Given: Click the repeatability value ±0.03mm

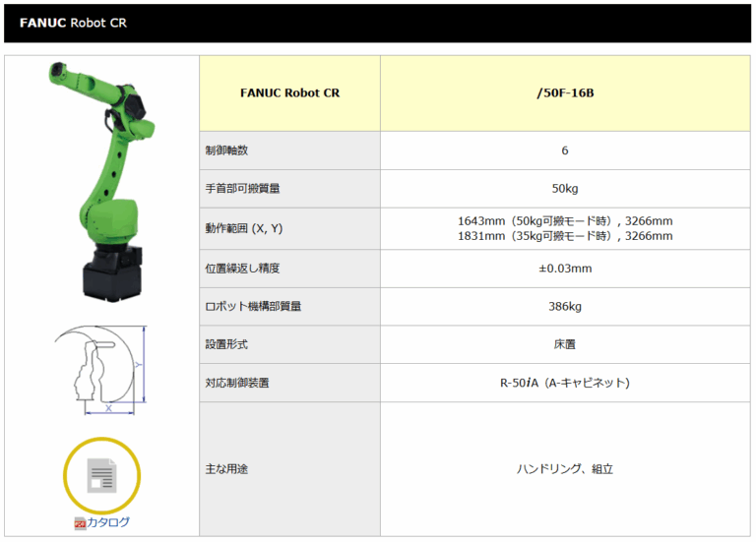Looking at the screenshot, I should point(565,269).
